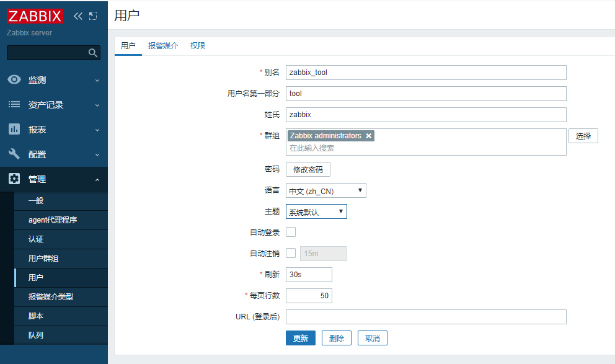Switch to the 权限 tab
The width and height of the screenshot is (615, 364).
pyautogui.click(x=198, y=45)
